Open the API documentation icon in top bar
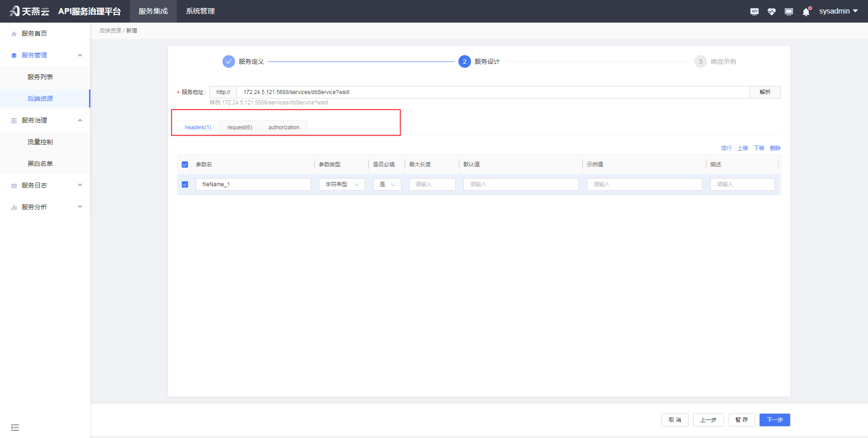 (x=755, y=11)
